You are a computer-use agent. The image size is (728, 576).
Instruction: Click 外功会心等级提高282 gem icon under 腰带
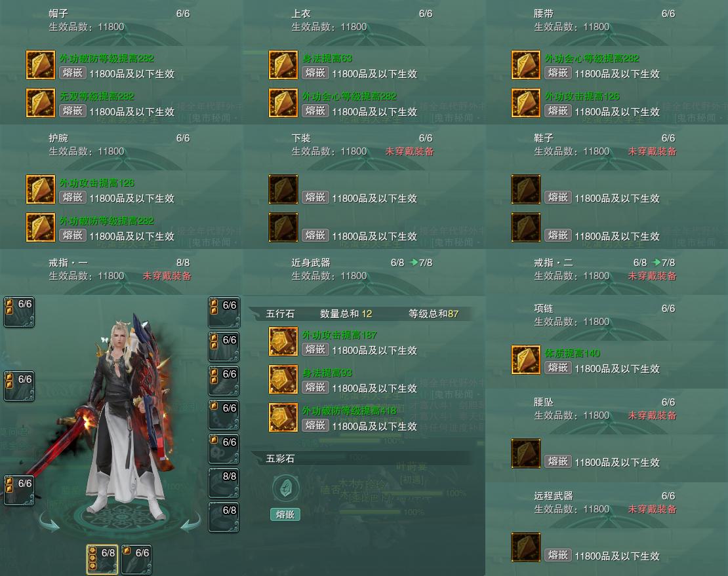525,65
